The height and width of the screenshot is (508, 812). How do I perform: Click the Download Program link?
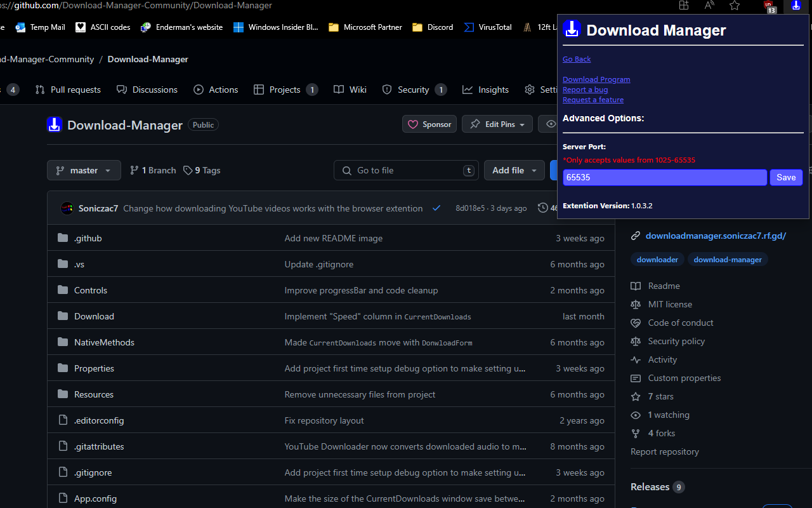pos(596,79)
